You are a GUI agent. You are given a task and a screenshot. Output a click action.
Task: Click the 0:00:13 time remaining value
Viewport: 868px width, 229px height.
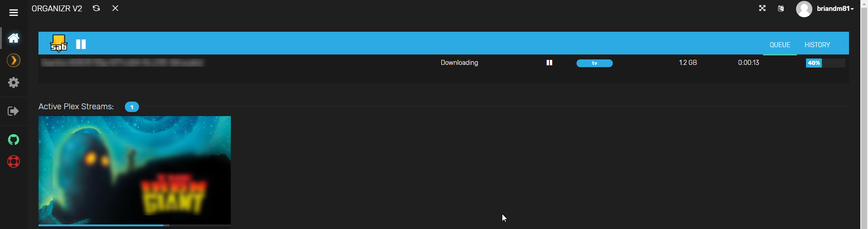click(749, 63)
